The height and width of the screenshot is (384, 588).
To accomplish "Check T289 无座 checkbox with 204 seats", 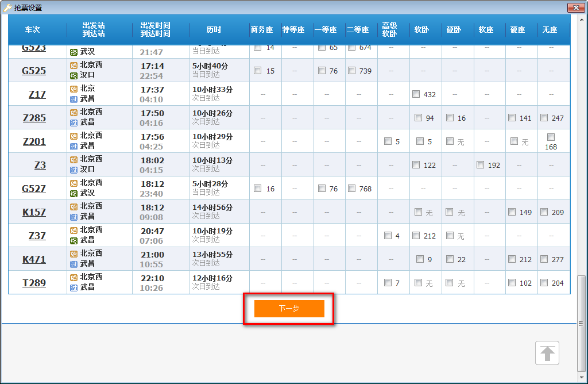I will point(544,283).
